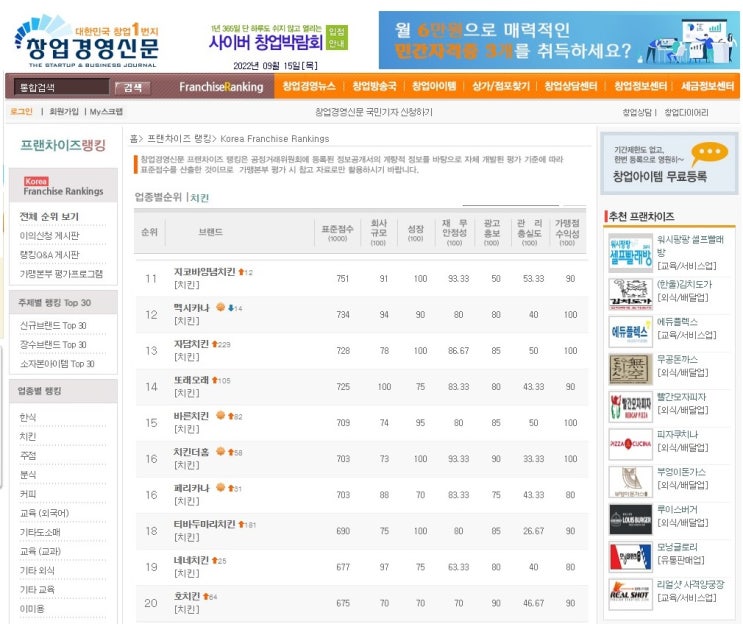Click the 빨간모자피자 logo thumbnail
The width and height of the screenshot is (743, 624).
[x=631, y=407]
